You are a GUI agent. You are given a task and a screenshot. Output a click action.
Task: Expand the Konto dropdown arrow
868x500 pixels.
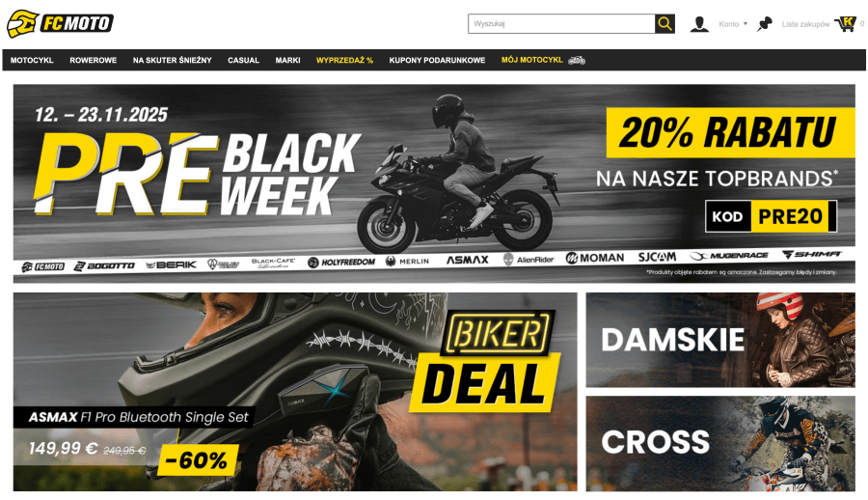pyautogui.click(x=746, y=24)
